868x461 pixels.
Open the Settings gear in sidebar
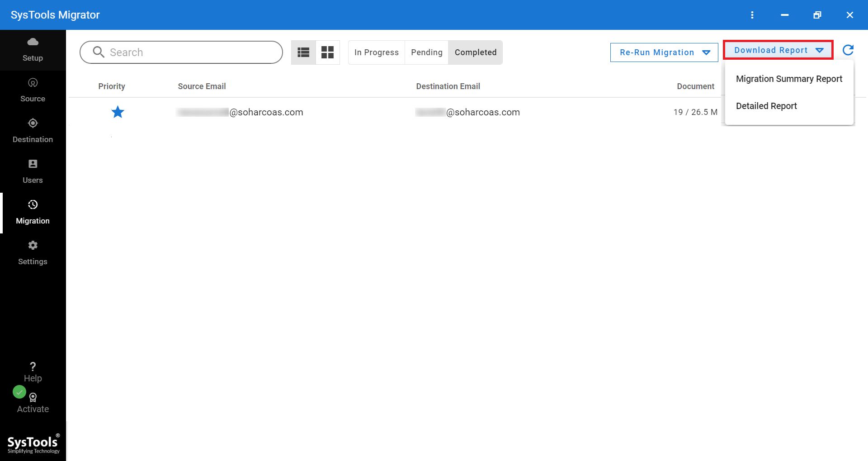(x=33, y=246)
